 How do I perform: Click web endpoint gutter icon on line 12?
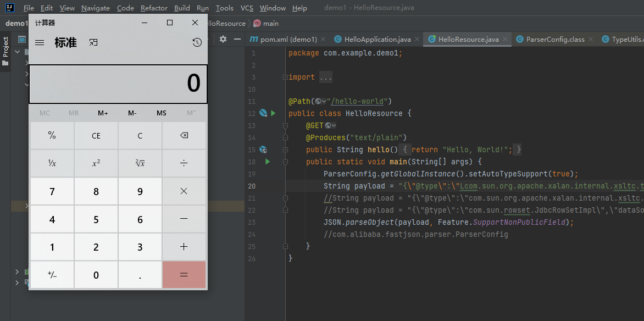click(263, 113)
